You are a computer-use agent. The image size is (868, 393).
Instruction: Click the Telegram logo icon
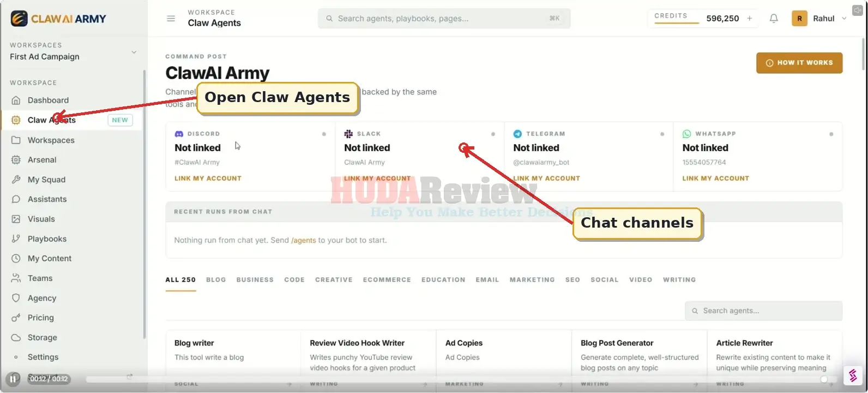click(517, 134)
